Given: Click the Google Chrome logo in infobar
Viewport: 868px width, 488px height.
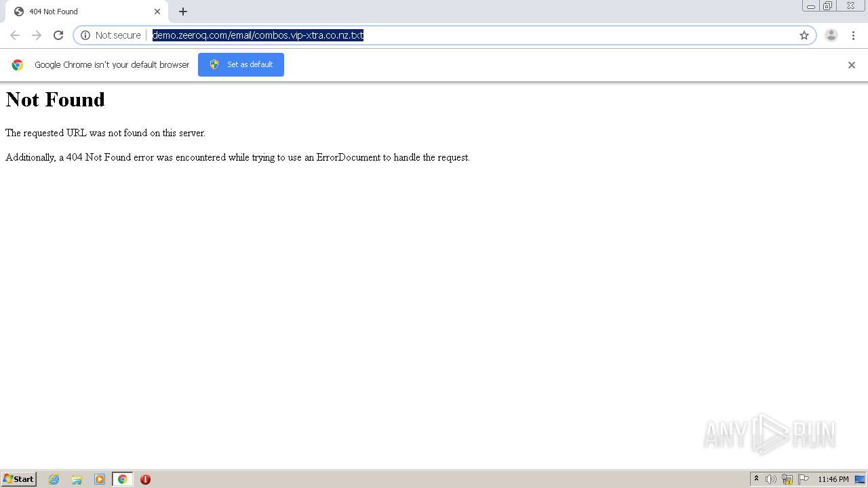Looking at the screenshot, I should [x=18, y=65].
